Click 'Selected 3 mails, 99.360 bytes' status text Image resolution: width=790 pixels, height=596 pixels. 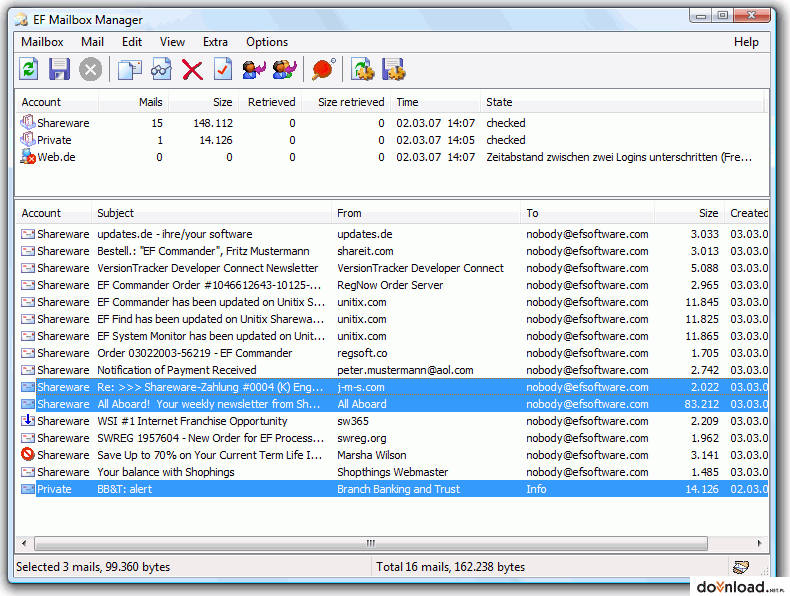pos(93,567)
